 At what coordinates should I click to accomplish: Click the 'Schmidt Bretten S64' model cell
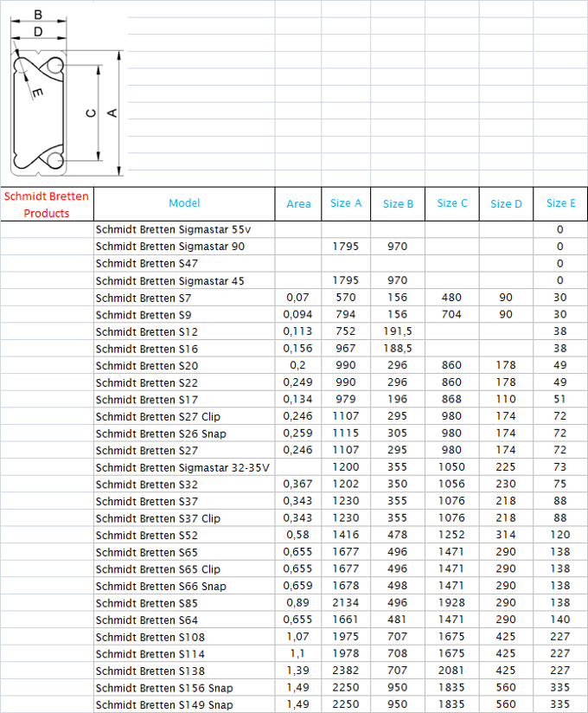tap(184, 620)
